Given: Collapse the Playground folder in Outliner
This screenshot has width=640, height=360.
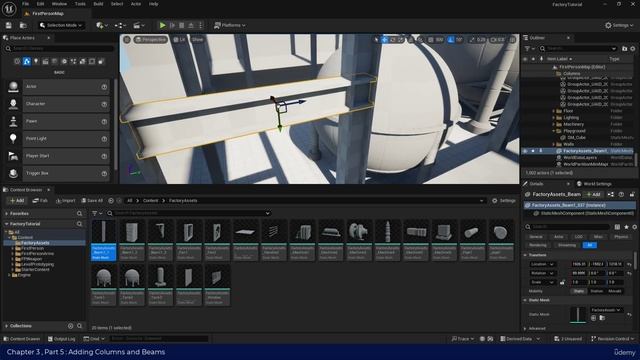Looking at the screenshot, I should [554, 131].
